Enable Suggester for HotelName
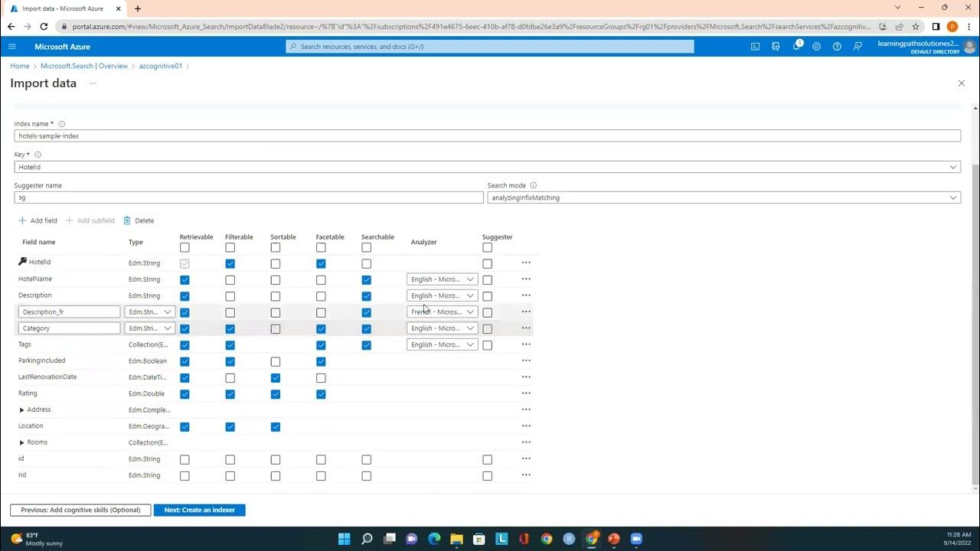This screenshot has width=980, height=551. pos(488,280)
